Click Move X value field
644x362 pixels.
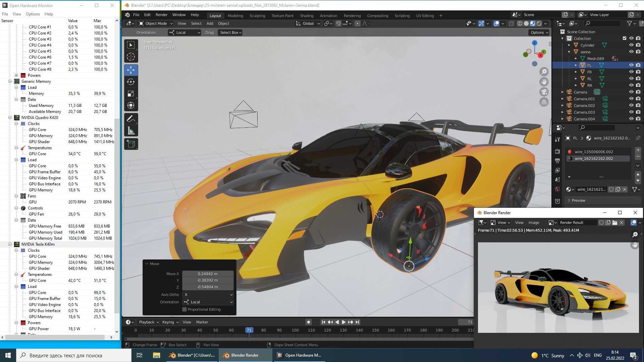coord(208,274)
